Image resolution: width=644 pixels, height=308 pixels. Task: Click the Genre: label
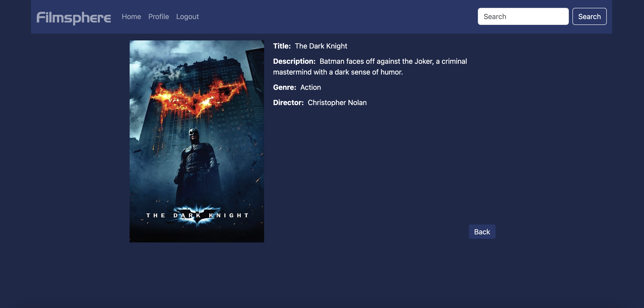click(x=285, y=87)
